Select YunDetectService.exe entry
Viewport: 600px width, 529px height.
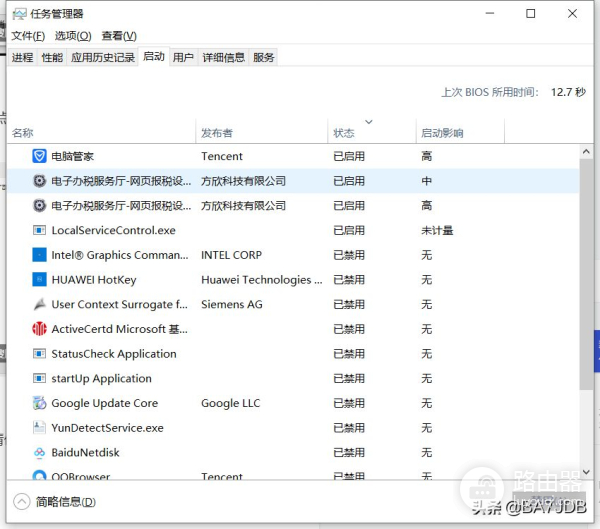click(x=107, y=428)
